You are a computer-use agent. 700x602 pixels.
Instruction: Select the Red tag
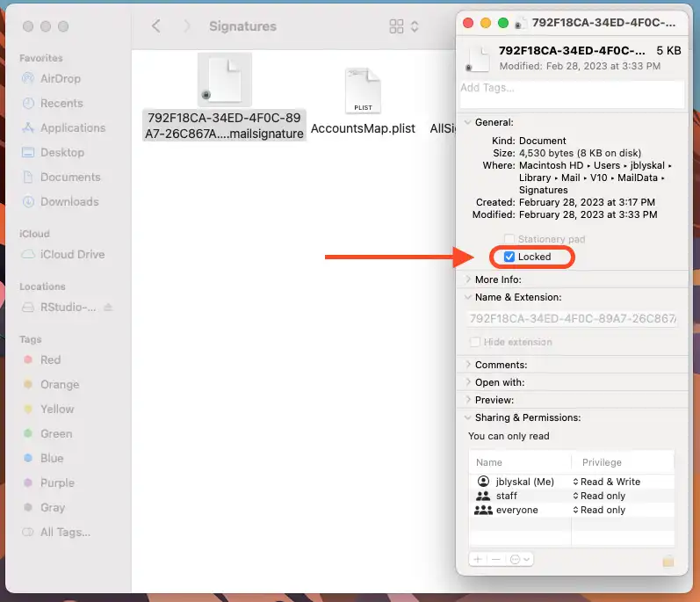tap(50, 359)
